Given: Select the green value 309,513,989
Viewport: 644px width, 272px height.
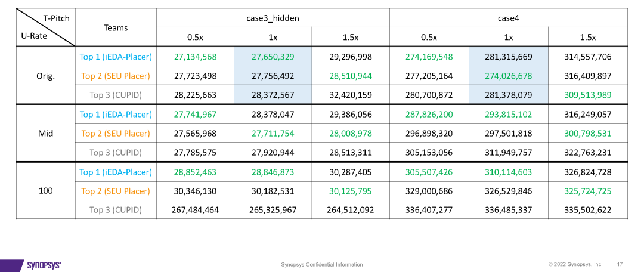Looking at the screenshot, I should coord(587,95).
